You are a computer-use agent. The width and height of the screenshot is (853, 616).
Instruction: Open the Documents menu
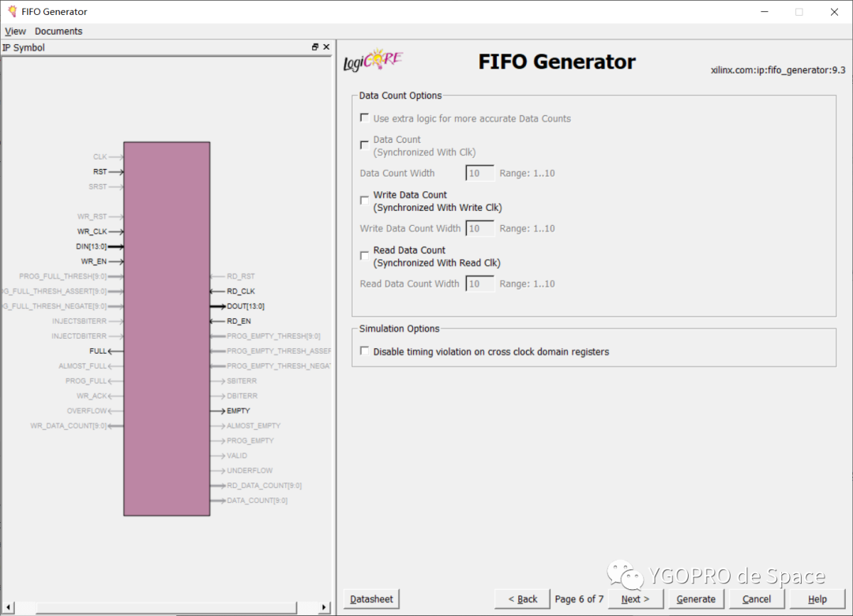(58, 31)
